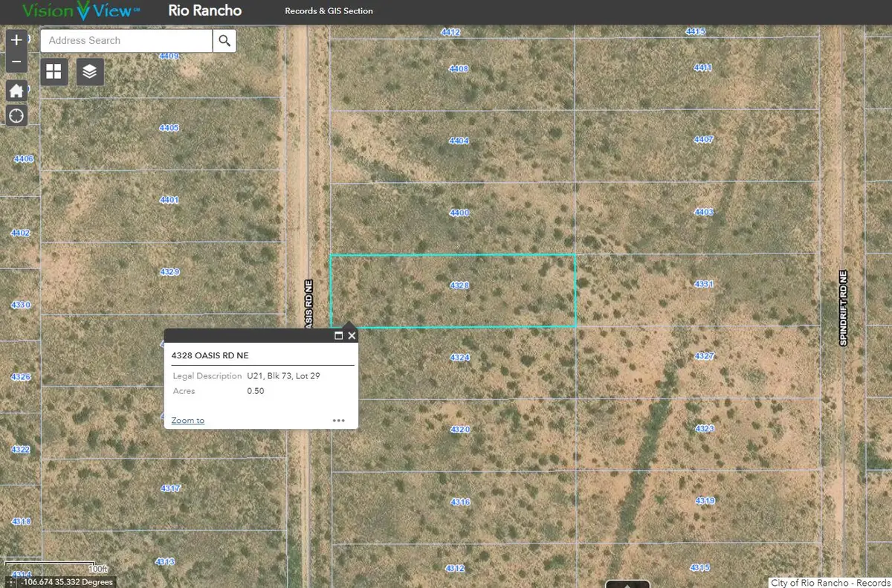Open the layers list icon
The height and width of the screenshot is (588, 892).
[89, 71]
